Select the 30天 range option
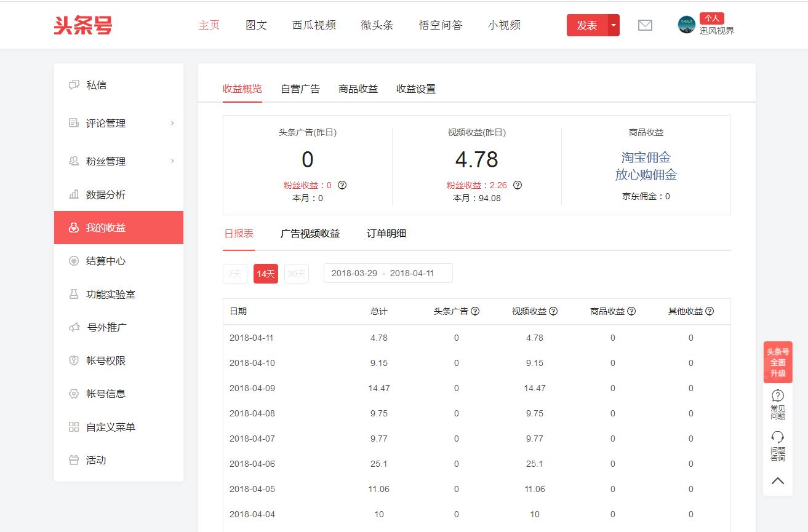This screenshot has height=532, width=808. tap(297, 274)
